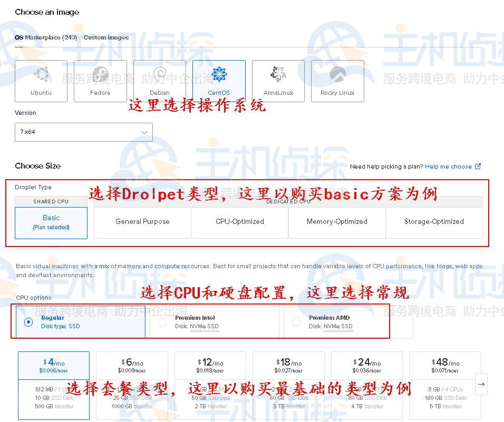The image size is (504, 422).
Task: Enable the Premium Intel CPU option
Action: (x=162, y=322)
